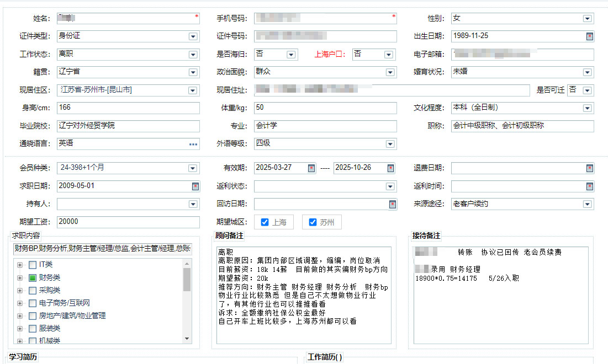The width and height of the screenshot is (608, 364).
Task: Check the IT类 category box
Action: coord(33,265)
